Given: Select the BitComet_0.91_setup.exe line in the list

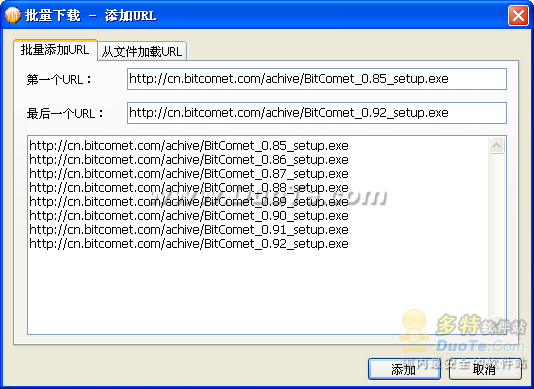Looking at the screenshot, I should pos(189,230).
